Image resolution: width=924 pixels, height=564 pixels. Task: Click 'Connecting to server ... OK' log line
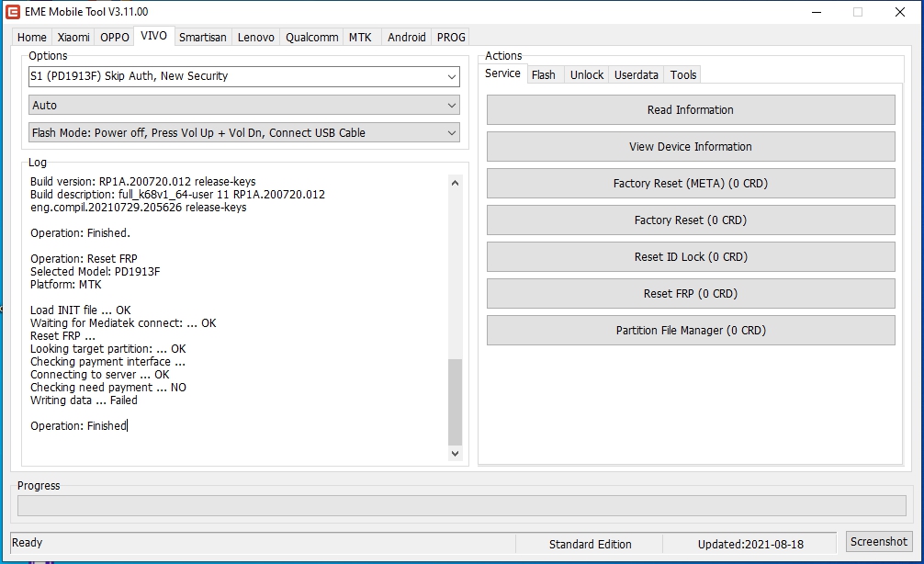[99, 375]
